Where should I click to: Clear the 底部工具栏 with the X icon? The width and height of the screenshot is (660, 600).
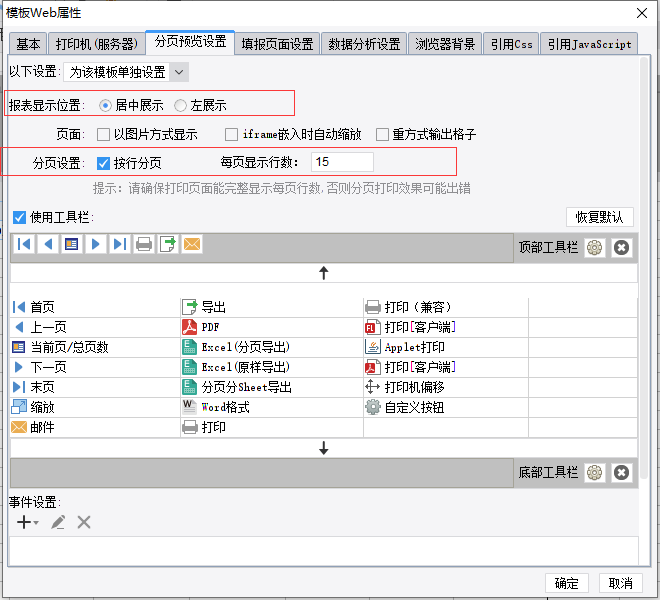point(621,472)
